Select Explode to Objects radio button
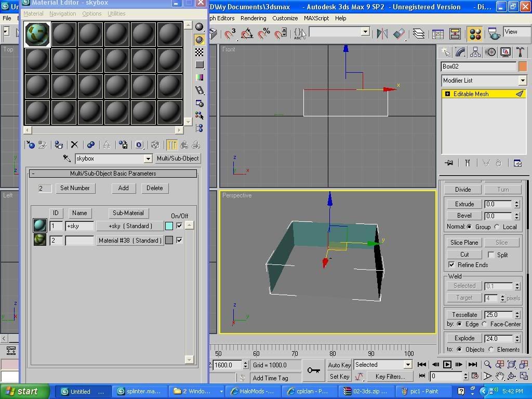The width and height of the screenshot is (532, 399). tap(459, 349)
